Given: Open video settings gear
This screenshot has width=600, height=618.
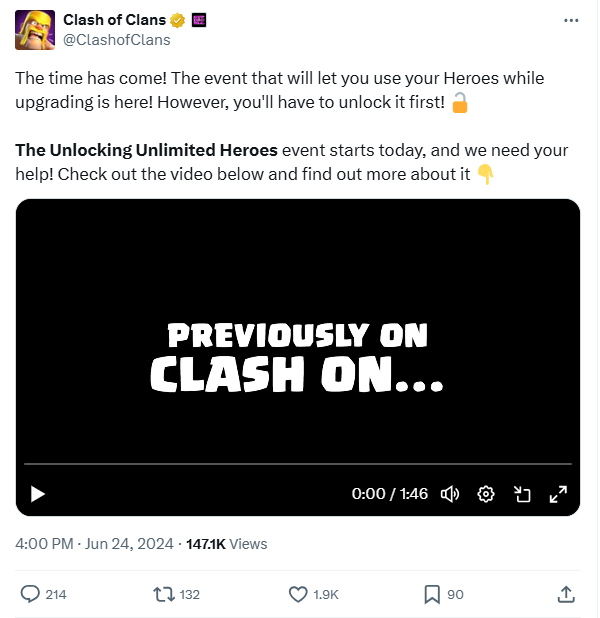Looking at the screenshot, I should point(486,493).
